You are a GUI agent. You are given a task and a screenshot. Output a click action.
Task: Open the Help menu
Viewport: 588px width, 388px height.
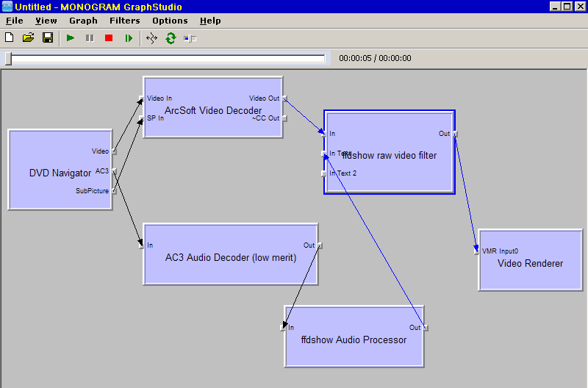tap(210, 21)
